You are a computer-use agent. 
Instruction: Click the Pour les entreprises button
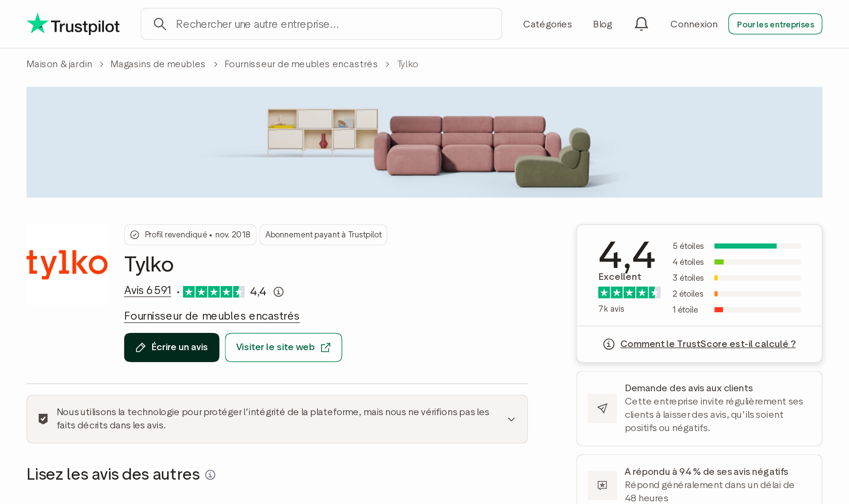[x=775, y=24]
